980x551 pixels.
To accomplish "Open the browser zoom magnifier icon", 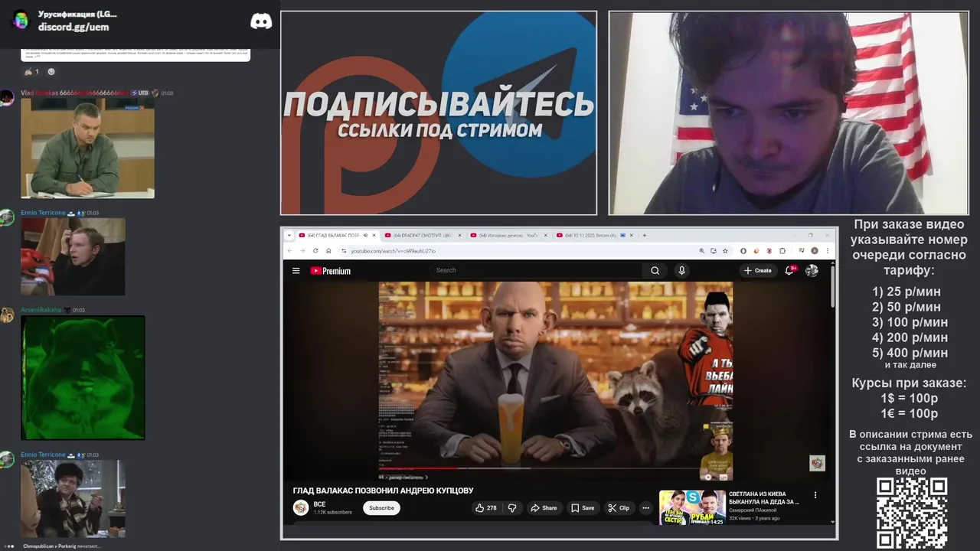I will (x=701, y=250).
